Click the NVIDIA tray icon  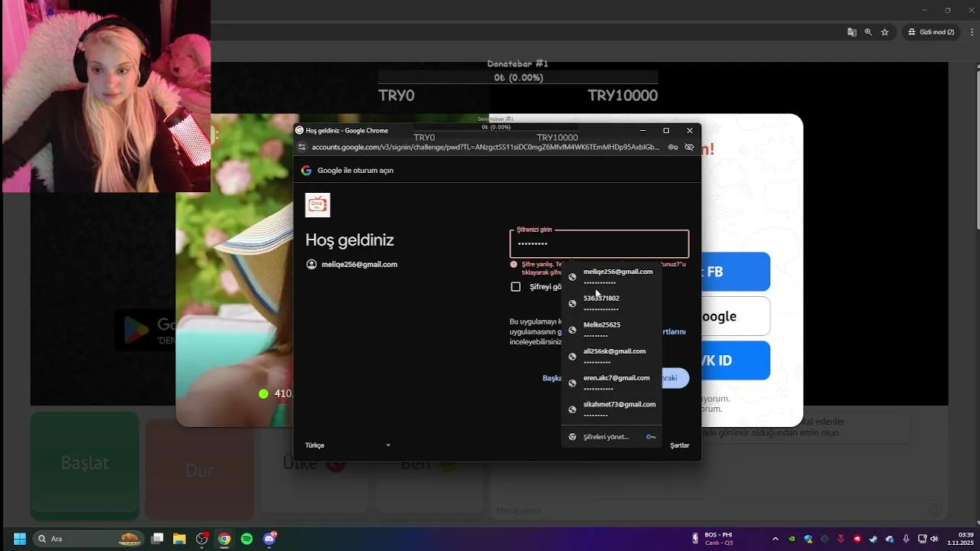792,539
